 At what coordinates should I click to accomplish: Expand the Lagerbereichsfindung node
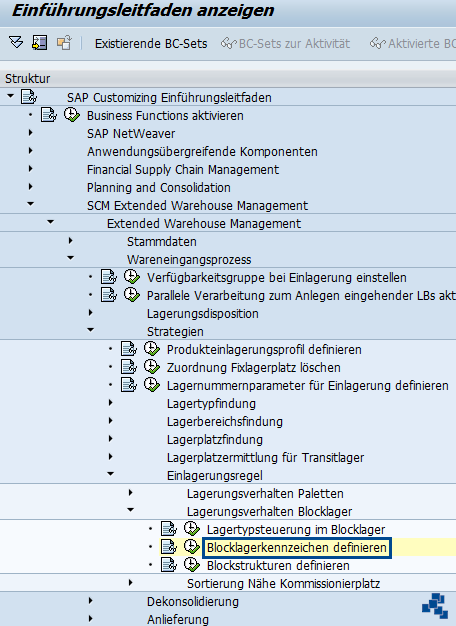click(x=111, y=420)
